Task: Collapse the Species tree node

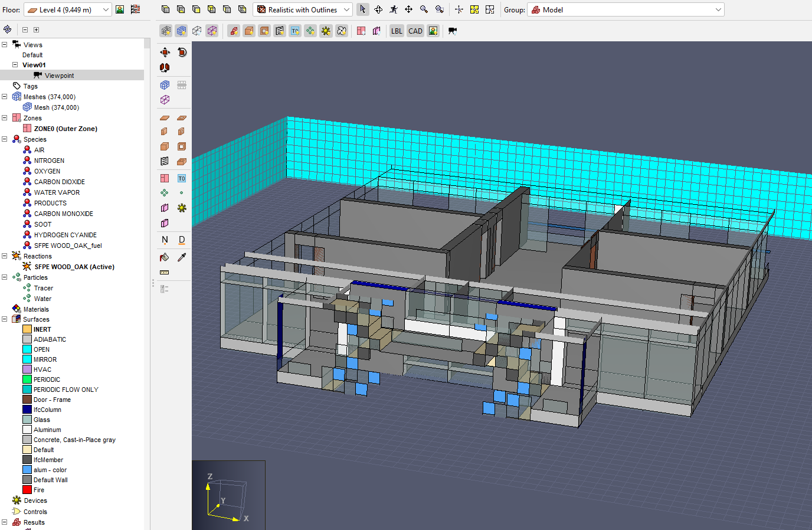Action: pyautogui.click(x=5, y=139)
